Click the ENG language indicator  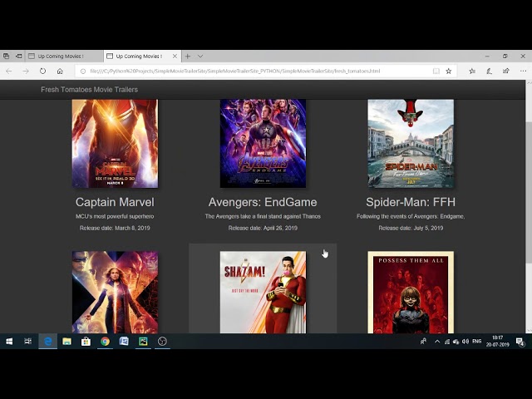[x=476, y=342]
